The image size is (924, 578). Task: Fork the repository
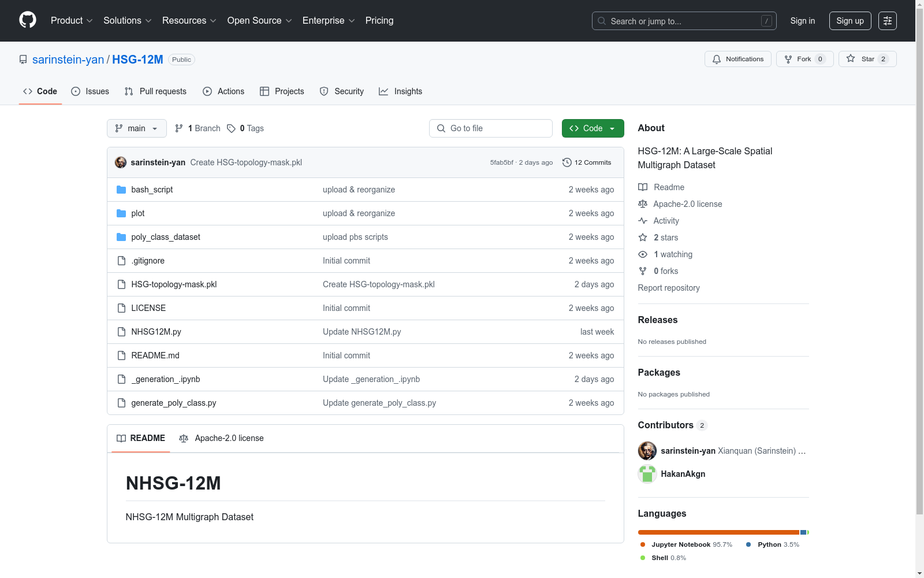point(805,59)
